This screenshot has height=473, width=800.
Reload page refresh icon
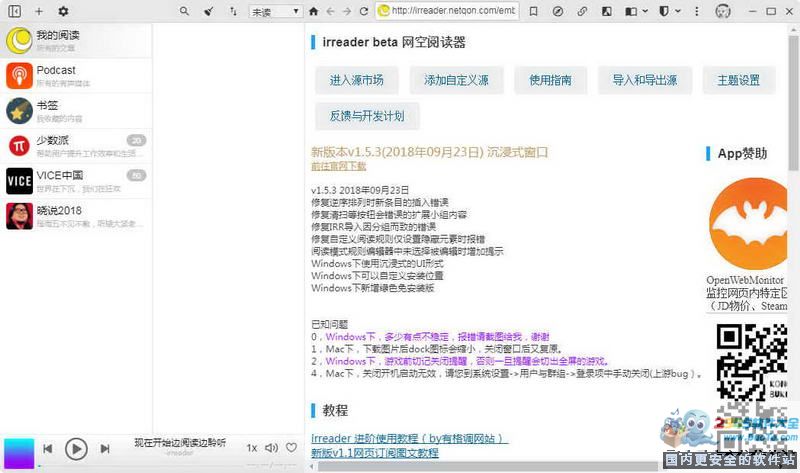coord(364,11)
